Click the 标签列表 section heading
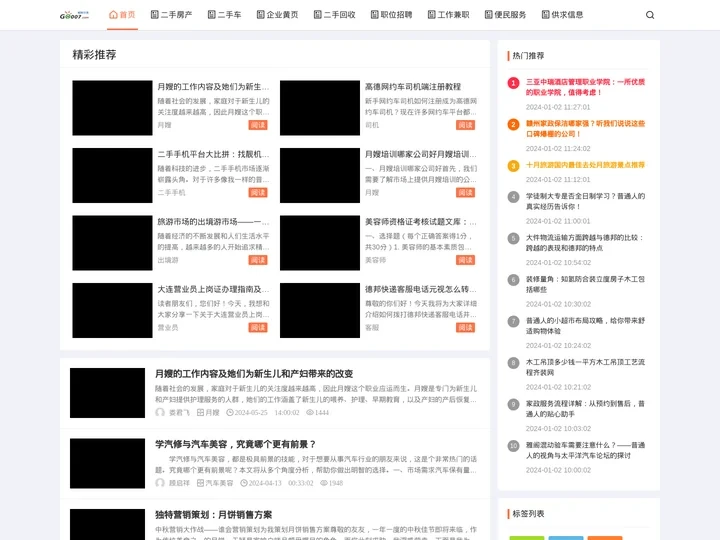Image resolution: width=720 pixels, height=540 pixels. [x=528, y=514]
